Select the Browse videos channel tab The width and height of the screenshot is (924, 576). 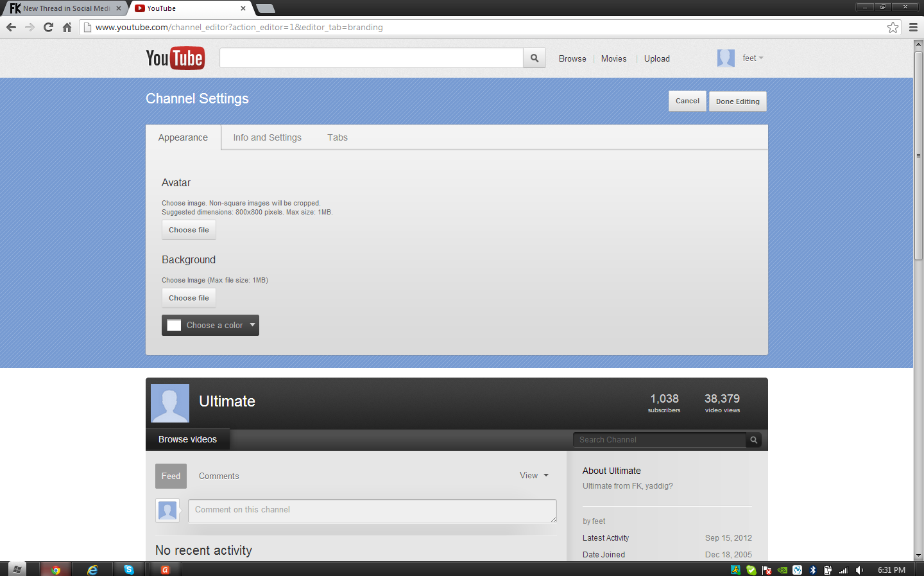(187, 439)
